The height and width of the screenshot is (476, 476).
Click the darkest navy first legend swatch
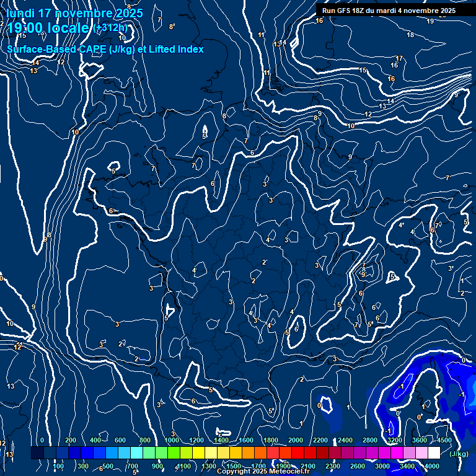tap(37, 452)
